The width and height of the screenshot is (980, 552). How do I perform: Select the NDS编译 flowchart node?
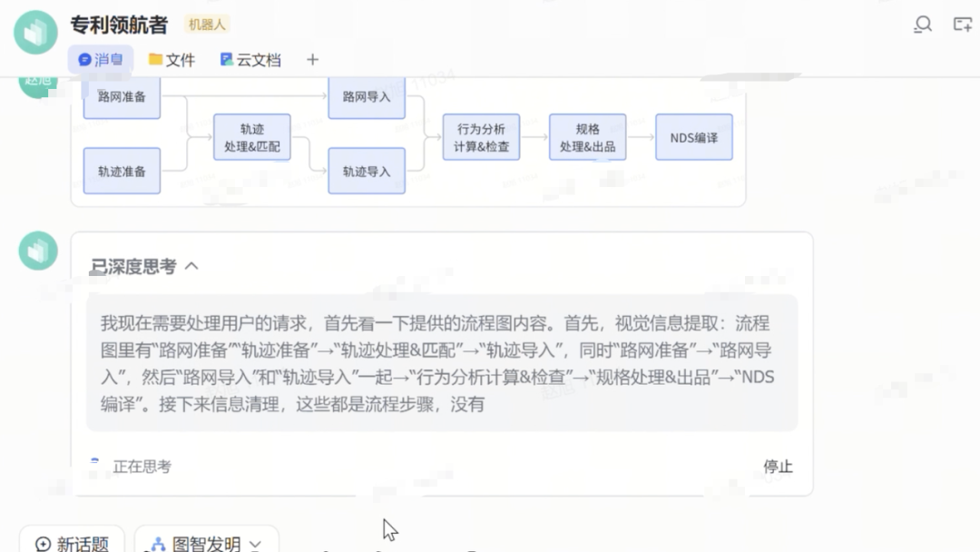tap(693, 137)
